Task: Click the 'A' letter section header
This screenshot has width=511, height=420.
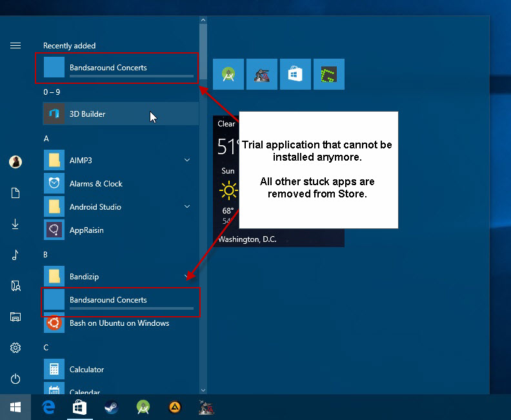Action: [46, 139]
